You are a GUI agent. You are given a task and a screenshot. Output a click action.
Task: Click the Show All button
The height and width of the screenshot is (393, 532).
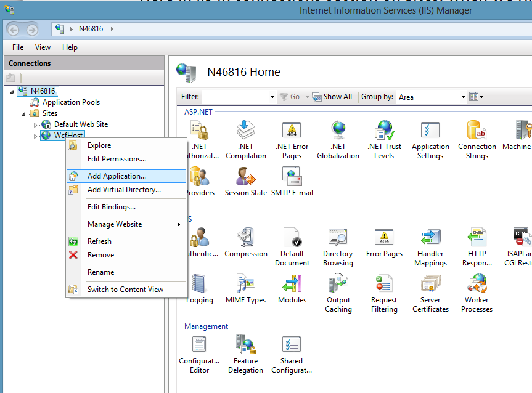(332, 96)
